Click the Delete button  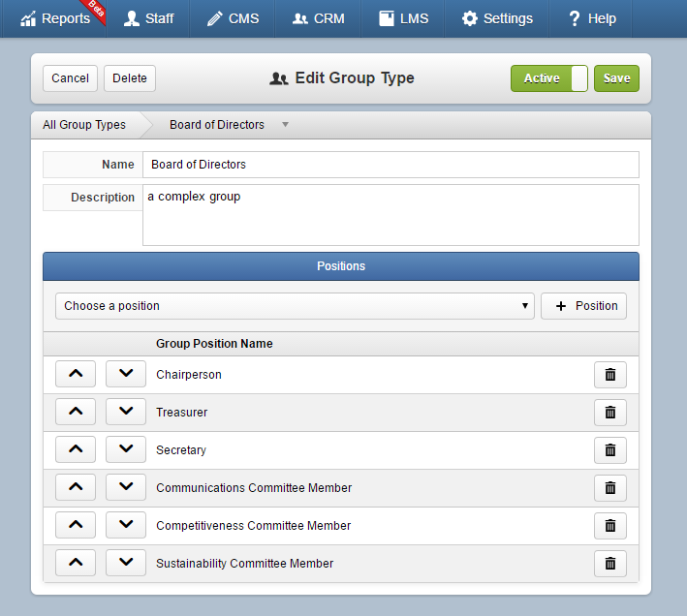[130, 78]
